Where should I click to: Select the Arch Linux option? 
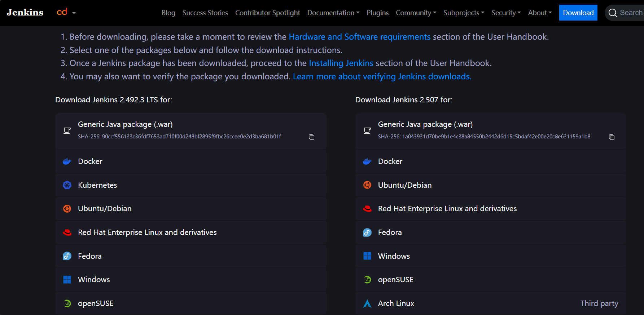491,303
